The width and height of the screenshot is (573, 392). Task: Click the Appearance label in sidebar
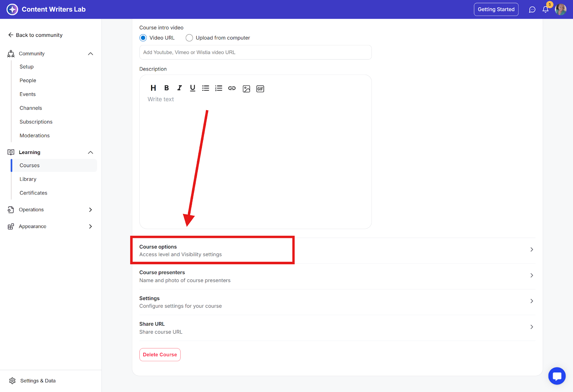point(33,227)
